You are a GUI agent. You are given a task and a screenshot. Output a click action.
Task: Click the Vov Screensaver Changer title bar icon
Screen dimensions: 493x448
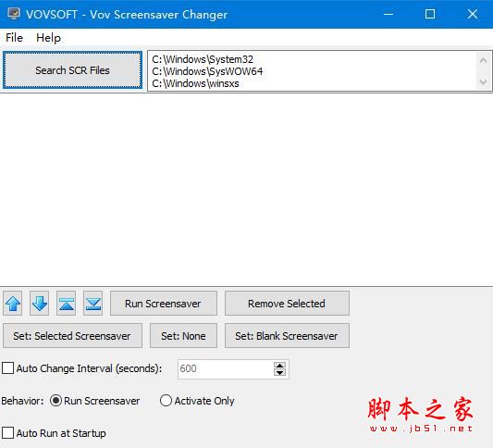[x=14, y=14]
